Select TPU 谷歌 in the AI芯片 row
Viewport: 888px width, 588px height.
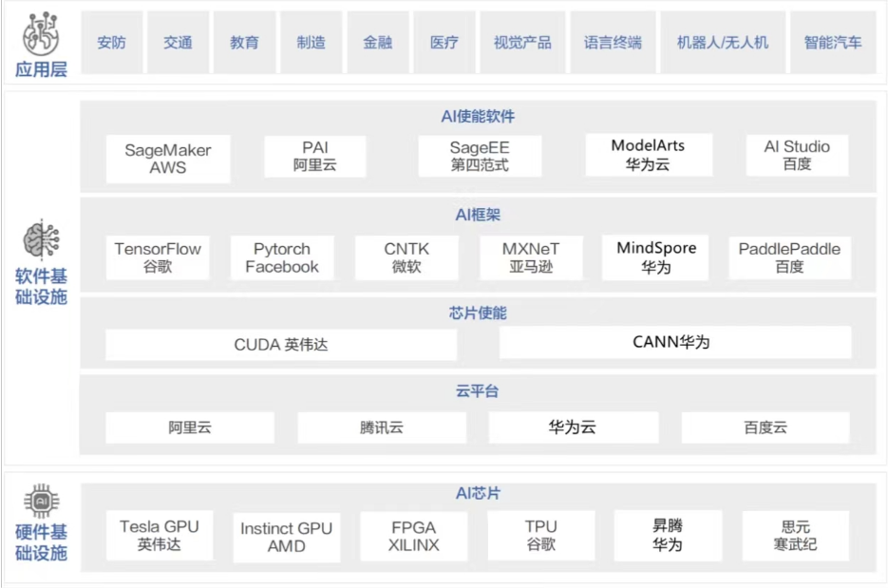[541, 535]
